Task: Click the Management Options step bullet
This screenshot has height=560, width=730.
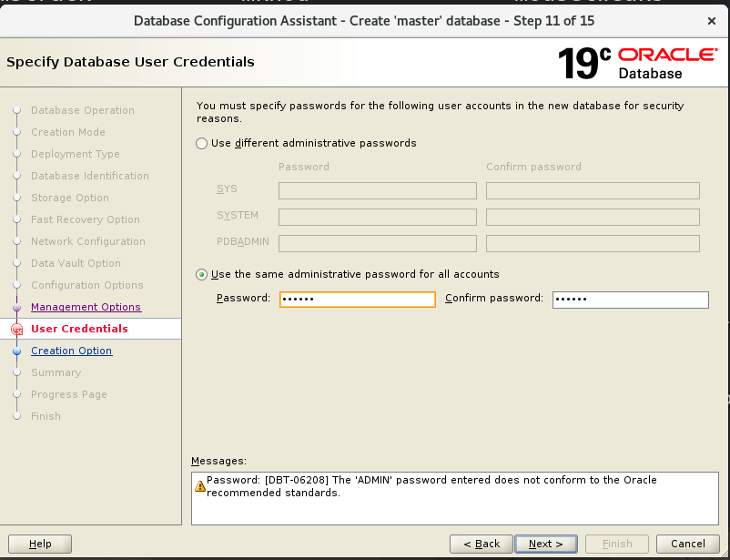Action: point(16,308)
